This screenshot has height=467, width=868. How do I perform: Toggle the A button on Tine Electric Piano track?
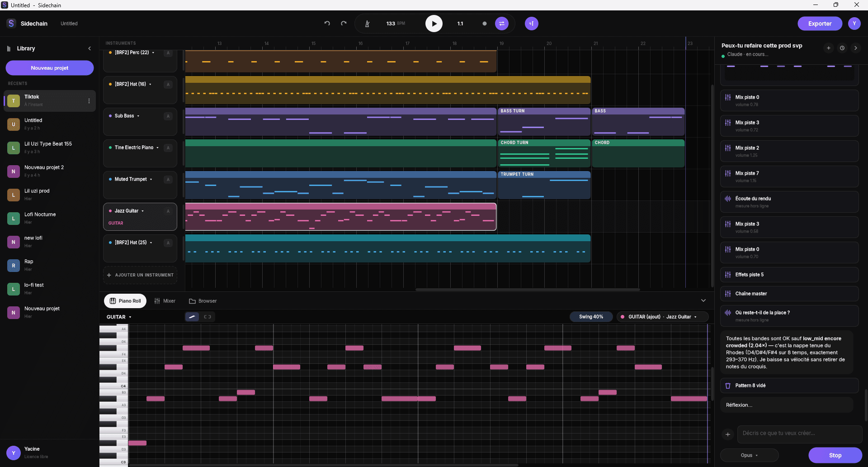(x=168, y=148)
